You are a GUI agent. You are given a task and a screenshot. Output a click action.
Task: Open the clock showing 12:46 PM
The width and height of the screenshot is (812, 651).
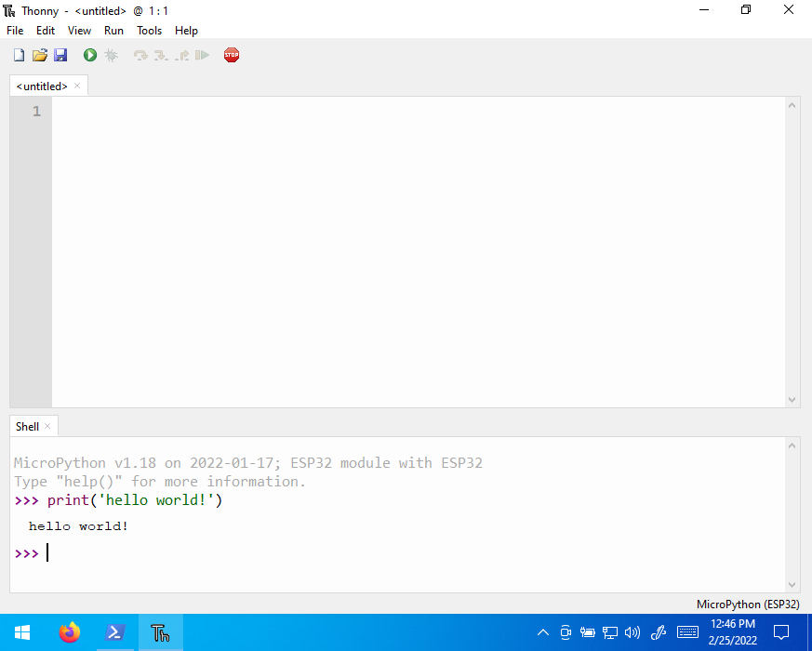coord(732,632)
